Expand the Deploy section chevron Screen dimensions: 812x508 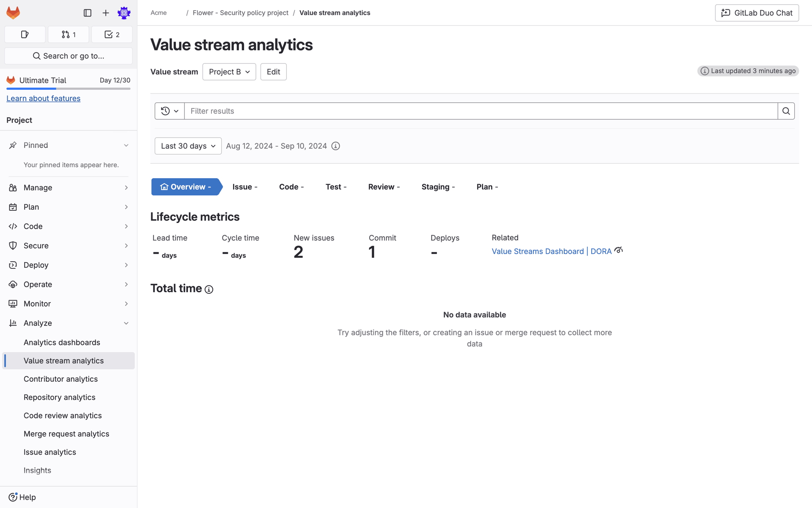(126, 265)
